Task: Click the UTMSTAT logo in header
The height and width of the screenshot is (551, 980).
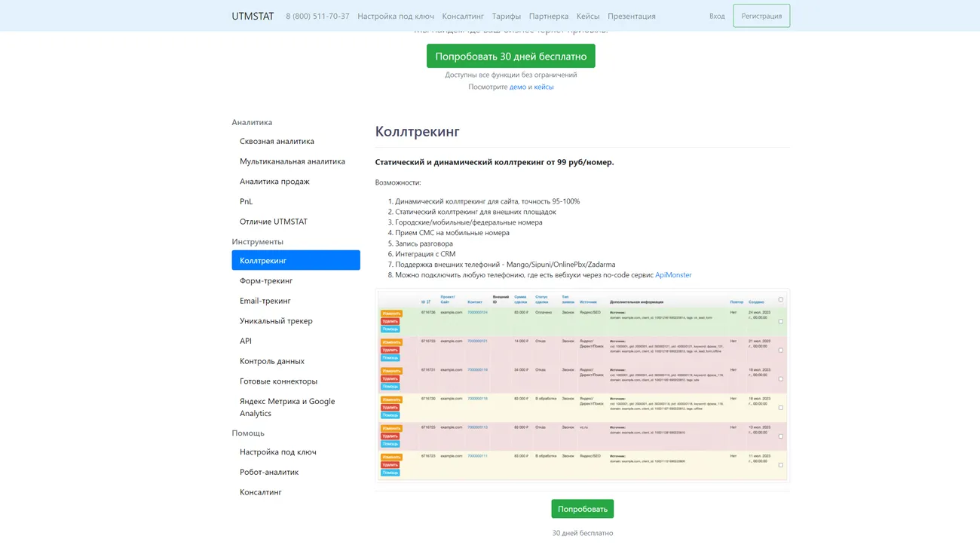Action: point(253,16)
